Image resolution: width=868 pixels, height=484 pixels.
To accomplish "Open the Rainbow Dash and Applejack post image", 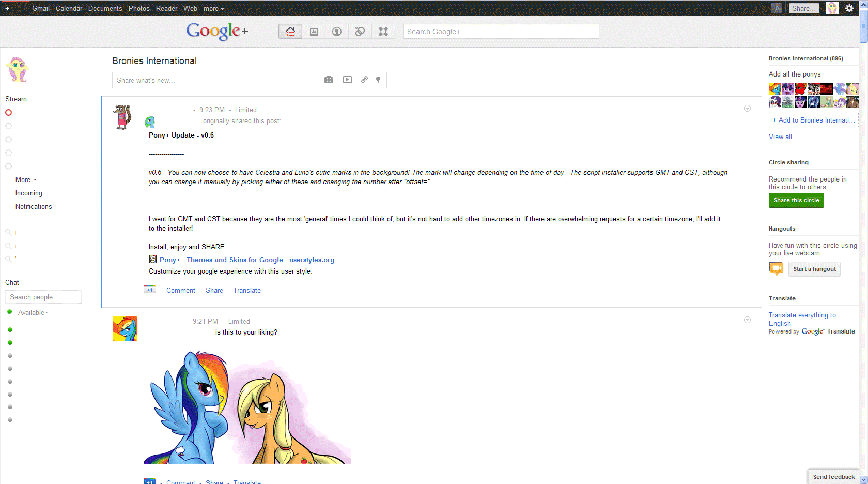I will [247, 407].
